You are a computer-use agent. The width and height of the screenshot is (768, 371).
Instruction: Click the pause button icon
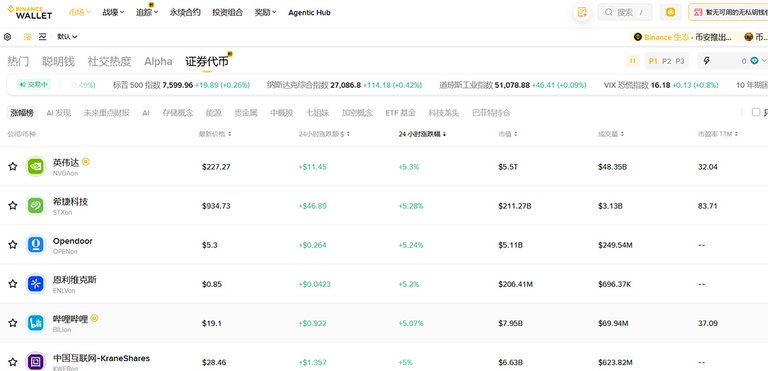(x=632, y=61)
